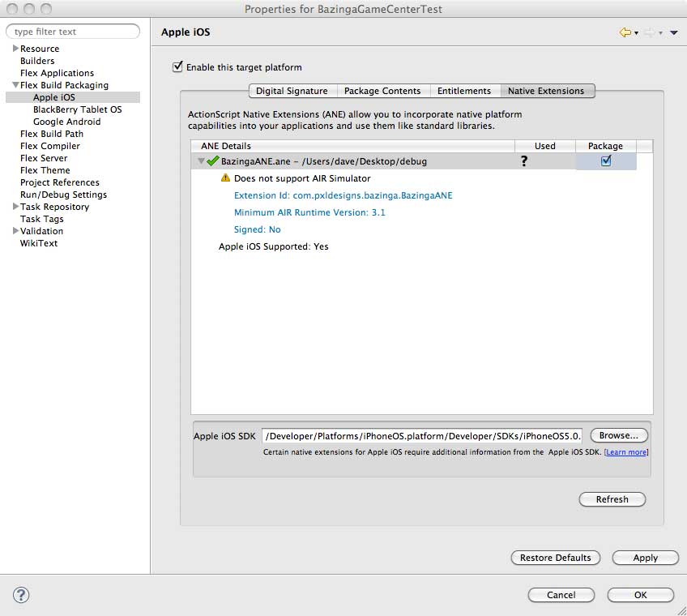Click the green checkmark on BazingaANE.ane
687x616 pixels.
point(214,161)
